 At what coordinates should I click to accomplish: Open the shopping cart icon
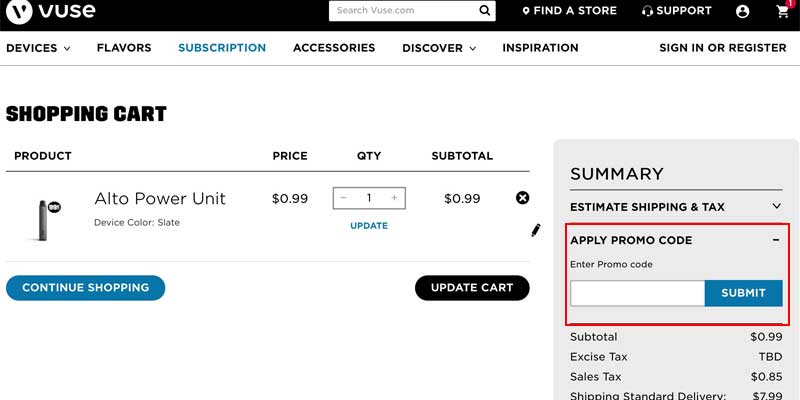[782, 12]
